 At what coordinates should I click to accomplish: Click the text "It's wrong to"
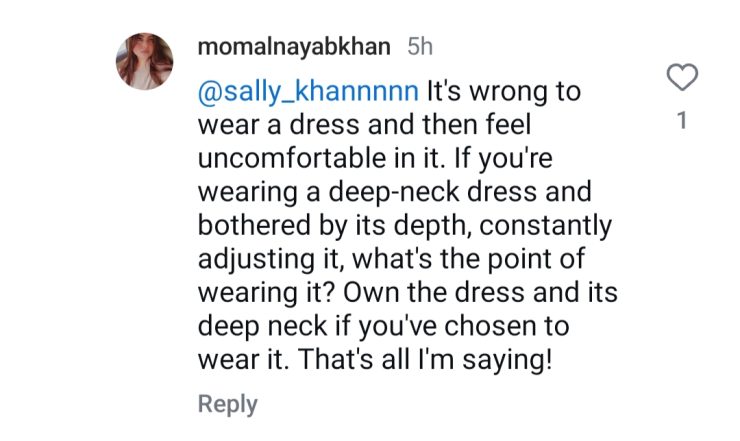(504, 93)
